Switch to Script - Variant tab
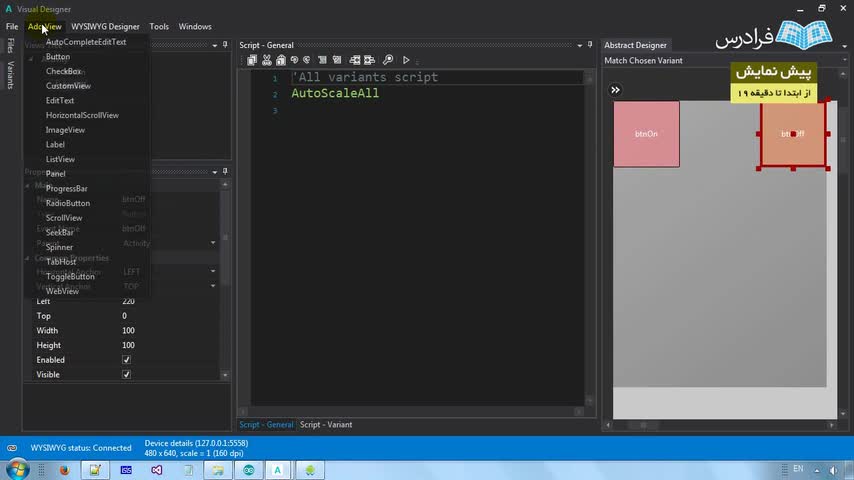854x480 pixels. click(x=326, y=424)
